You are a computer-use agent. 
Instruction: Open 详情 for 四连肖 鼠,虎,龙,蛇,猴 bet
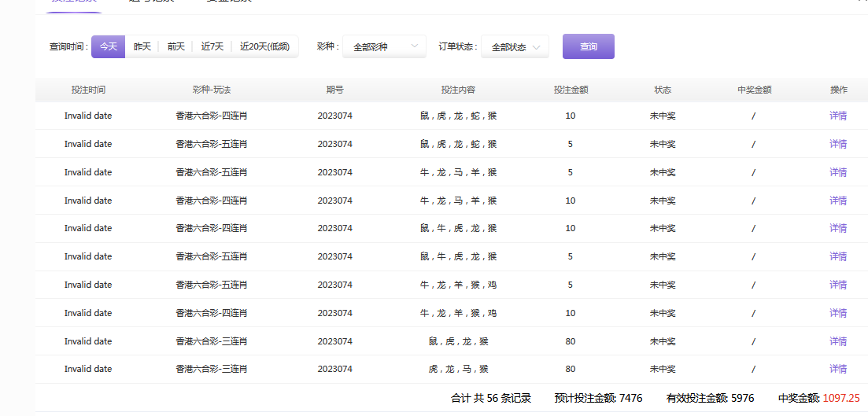tap(838, 116)
